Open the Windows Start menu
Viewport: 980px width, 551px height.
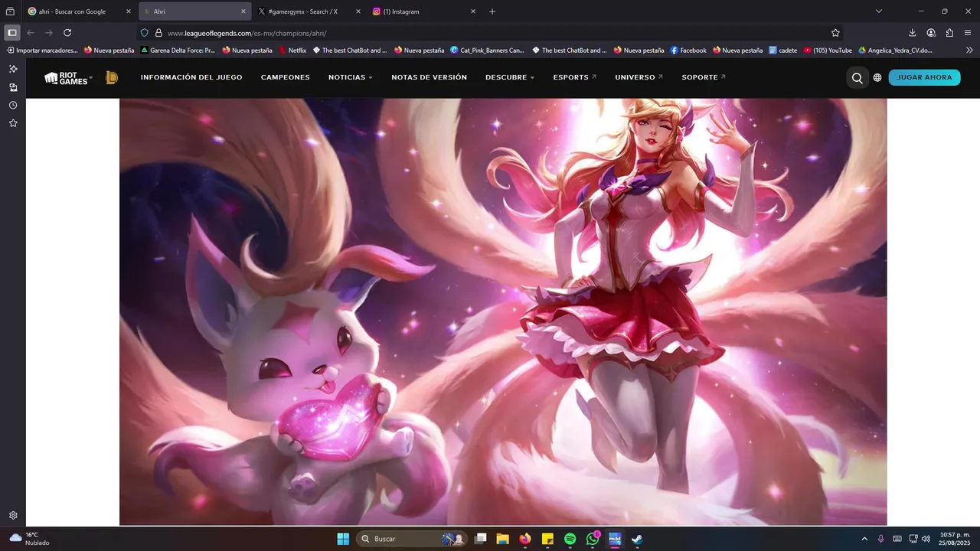(x=343, y=539)
